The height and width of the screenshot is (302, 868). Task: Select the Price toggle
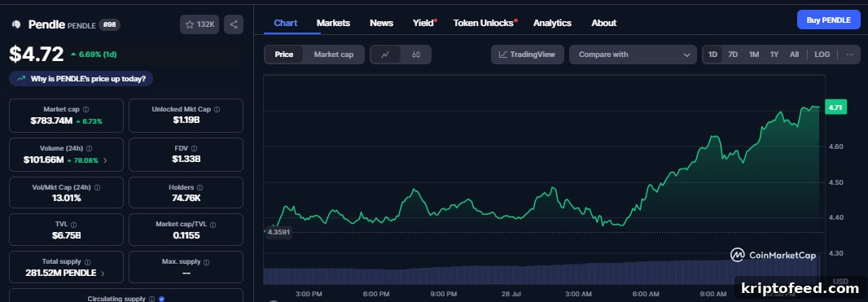[x=284, y=55]
